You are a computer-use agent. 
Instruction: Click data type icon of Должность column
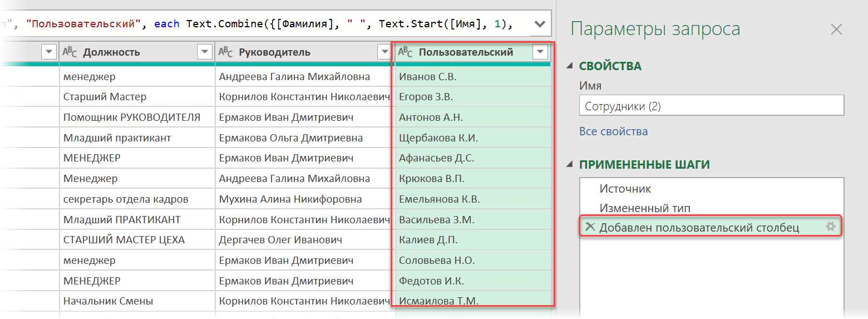click(70, 52)
